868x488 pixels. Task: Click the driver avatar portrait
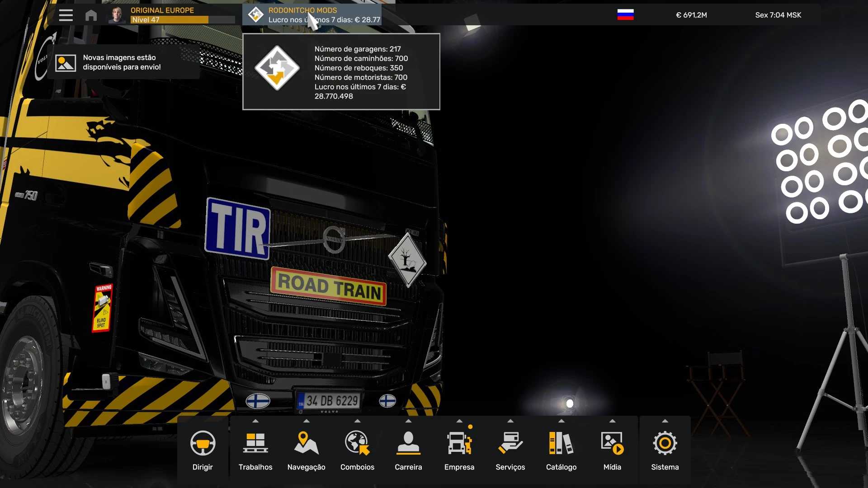[117, 15]
